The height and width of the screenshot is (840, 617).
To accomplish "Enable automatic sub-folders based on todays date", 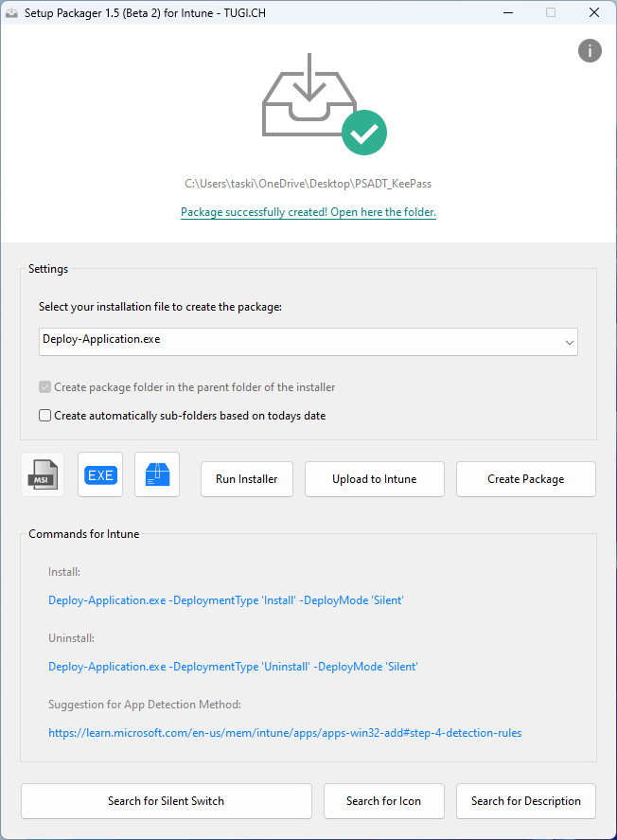I will click(x=45, y=415).
